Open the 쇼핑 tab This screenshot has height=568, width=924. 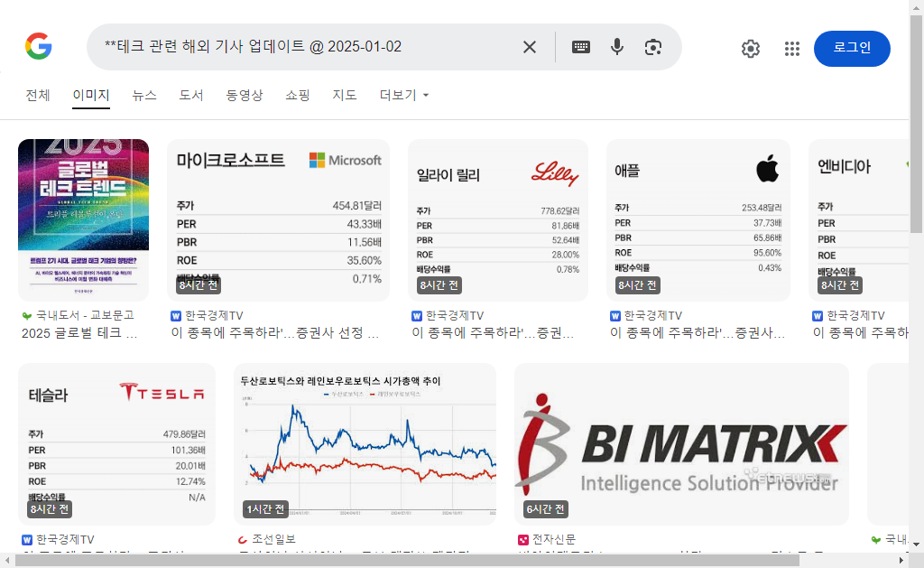[x=297, y=95]
